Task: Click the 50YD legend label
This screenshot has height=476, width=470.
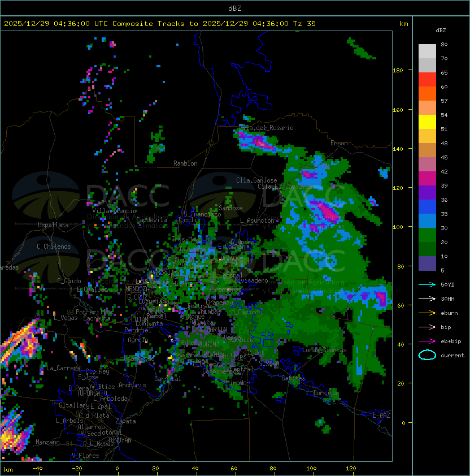Action: click(447, 285)
